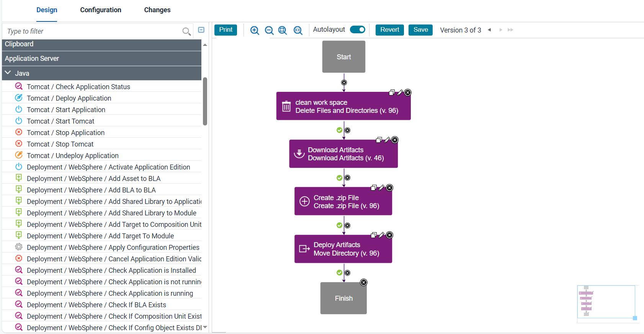
Task: Click the collapse all icon beside the filter
Action: coord(201,30)
